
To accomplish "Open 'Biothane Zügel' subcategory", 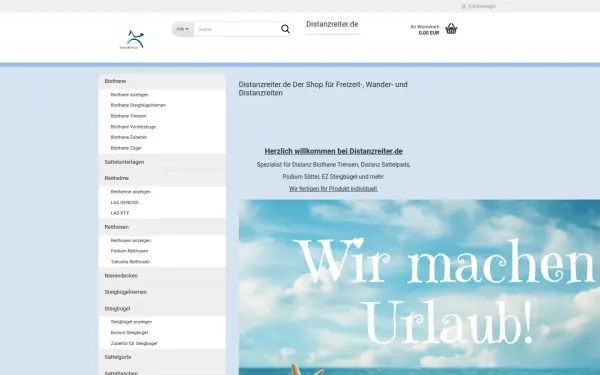I will click(126, 148).
